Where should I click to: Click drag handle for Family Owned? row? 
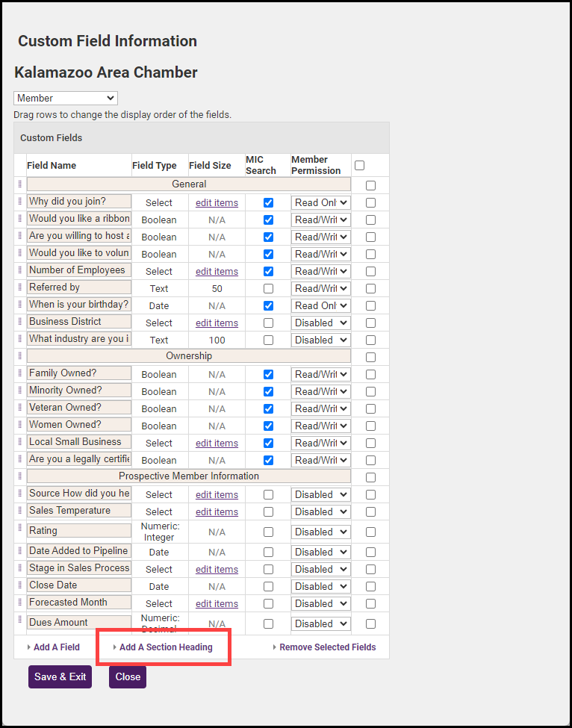(20, 373)
